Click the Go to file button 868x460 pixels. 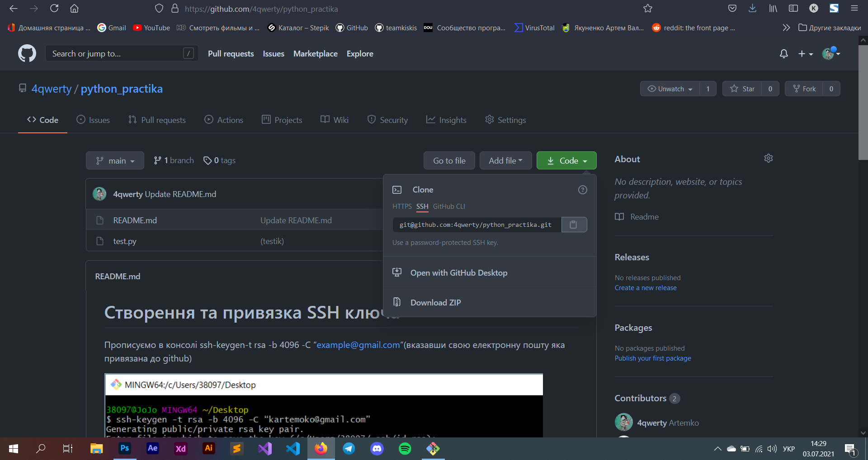coord(449,160)
